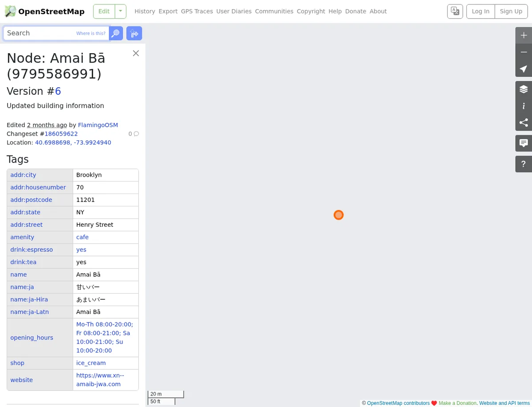Open OpenStreetMap contributors attribution link
The width and height of the screenshot is (532, 407).
pyautogui.click(x=398, y=403)
